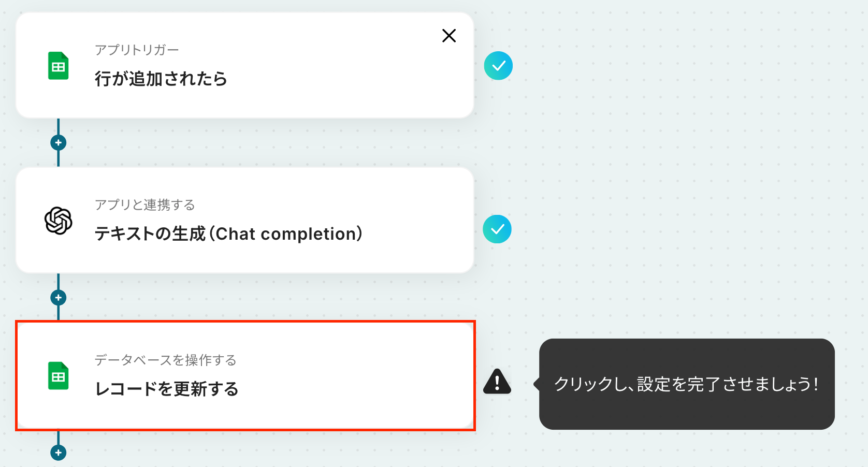Open the 行が追加されたら trigger title
Image resolution: width=868 pixels, height=467 pixels.
coord(161,79)
